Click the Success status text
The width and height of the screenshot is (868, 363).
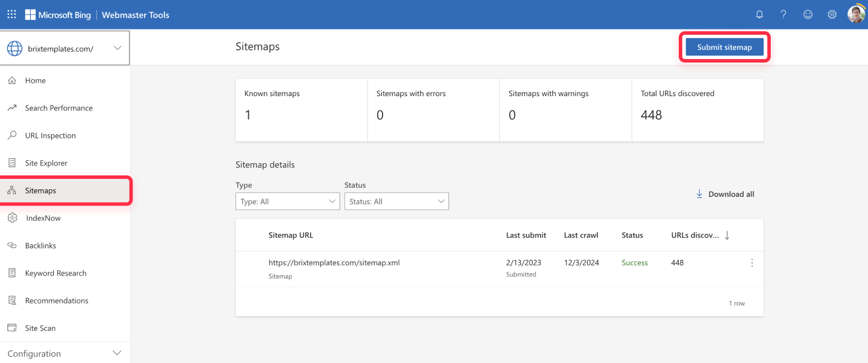[634, 262]
